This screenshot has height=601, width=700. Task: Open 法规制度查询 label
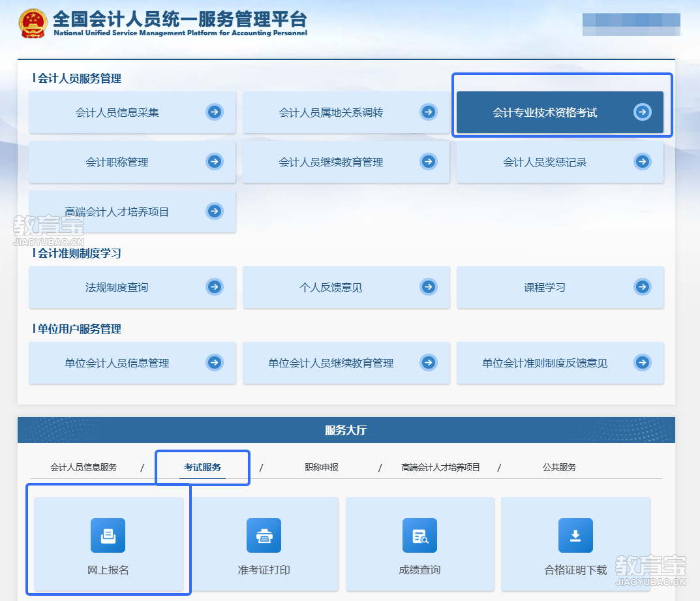[x=117, y=287]
